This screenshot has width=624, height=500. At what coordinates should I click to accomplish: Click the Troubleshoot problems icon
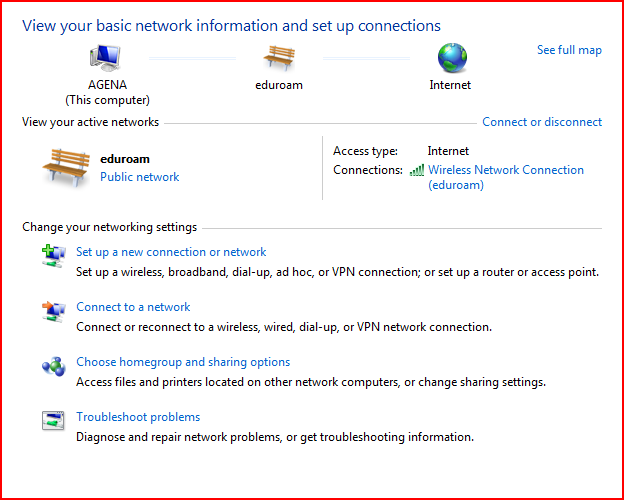pyautogui.click(x=53, y=421)
